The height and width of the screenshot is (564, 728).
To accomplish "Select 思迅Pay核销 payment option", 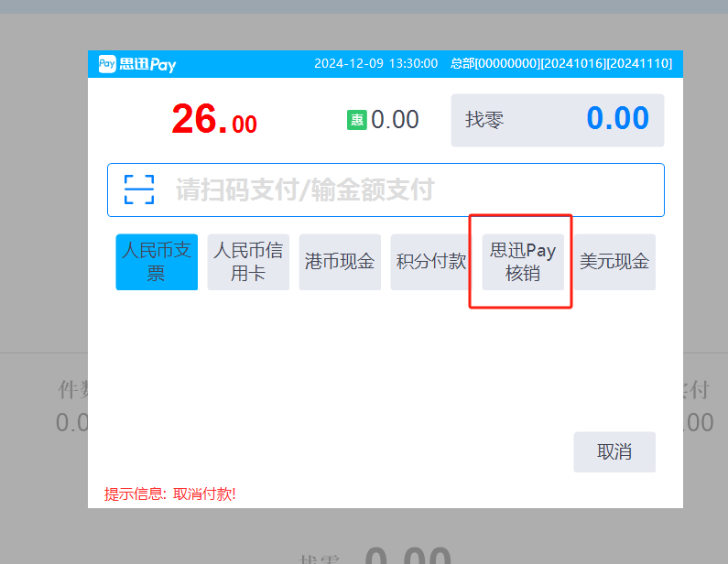I will (523, 262).
